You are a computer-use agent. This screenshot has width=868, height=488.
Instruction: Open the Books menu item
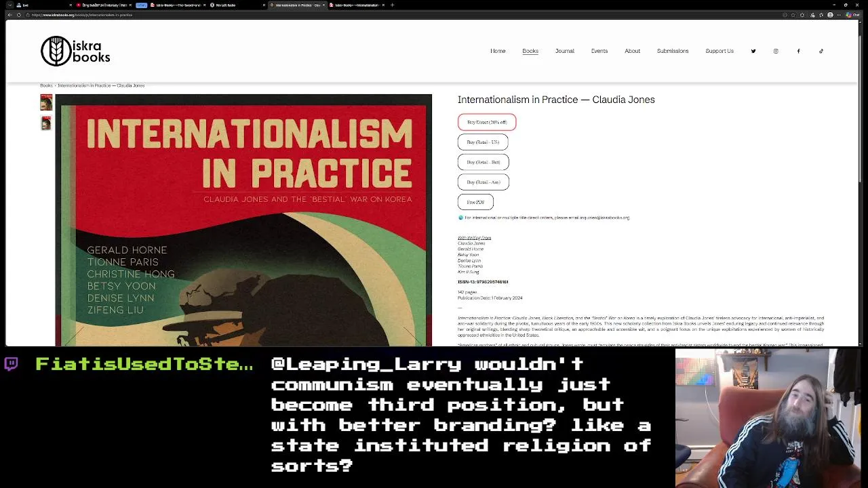click(x=530, y=51)
